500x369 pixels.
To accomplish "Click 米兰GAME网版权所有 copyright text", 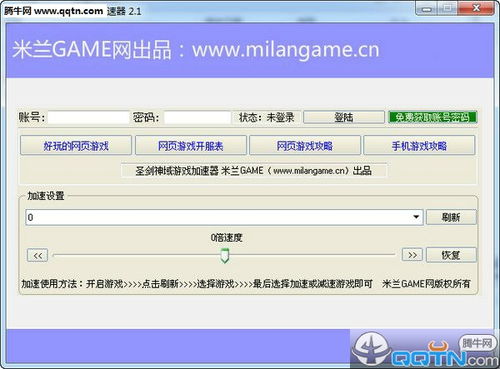I will click(426, 284).
